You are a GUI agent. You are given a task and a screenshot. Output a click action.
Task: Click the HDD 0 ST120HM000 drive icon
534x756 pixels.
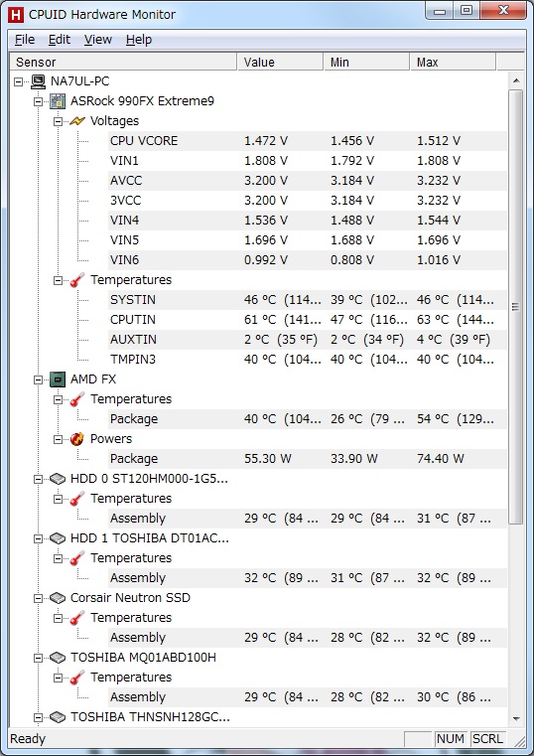tap(58, 479)
